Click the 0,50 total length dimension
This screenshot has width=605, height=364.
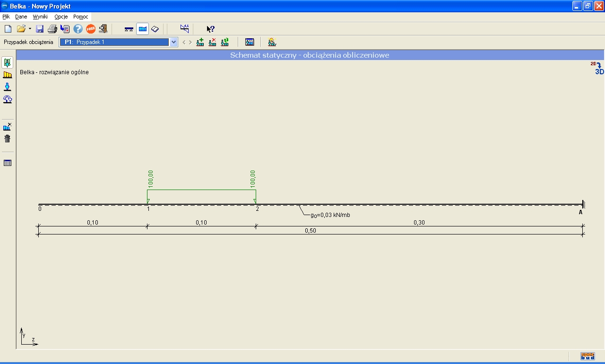click(x=311, y=231)
